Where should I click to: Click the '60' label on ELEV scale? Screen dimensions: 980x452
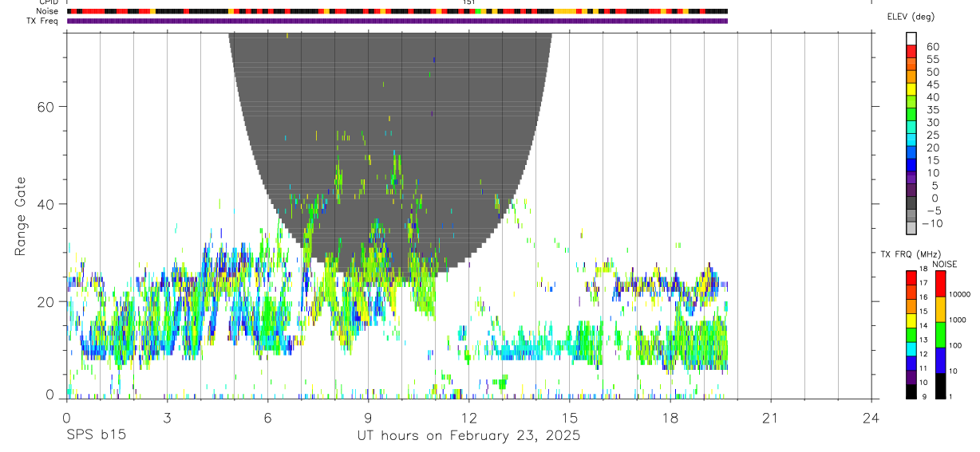pyautogui.click(x=933, y=47)
